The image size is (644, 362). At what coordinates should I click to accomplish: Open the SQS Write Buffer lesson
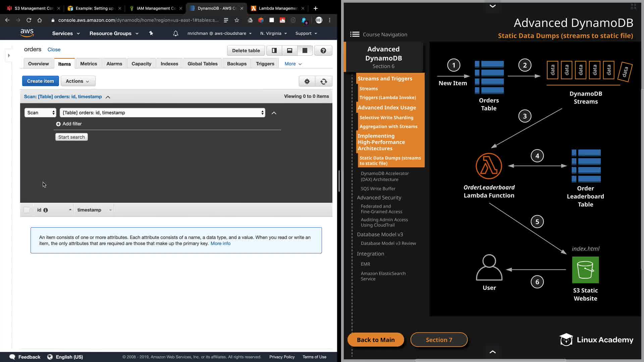coord(378,189)
